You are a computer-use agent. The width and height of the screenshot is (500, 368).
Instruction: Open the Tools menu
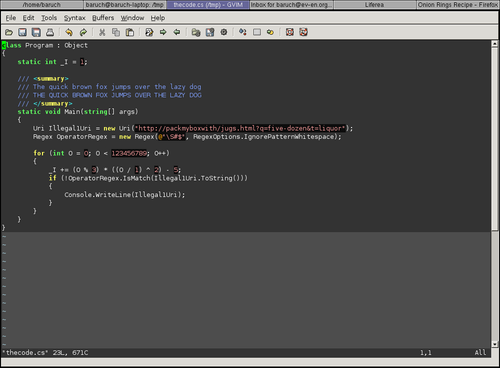pos(49,18)
